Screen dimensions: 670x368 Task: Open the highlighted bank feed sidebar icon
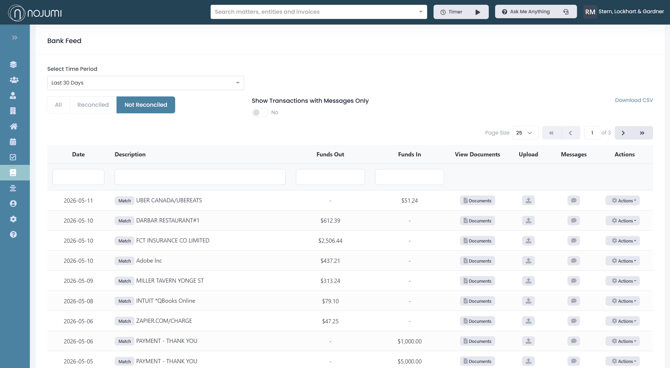pyautogui.click(x=13, y=173)
